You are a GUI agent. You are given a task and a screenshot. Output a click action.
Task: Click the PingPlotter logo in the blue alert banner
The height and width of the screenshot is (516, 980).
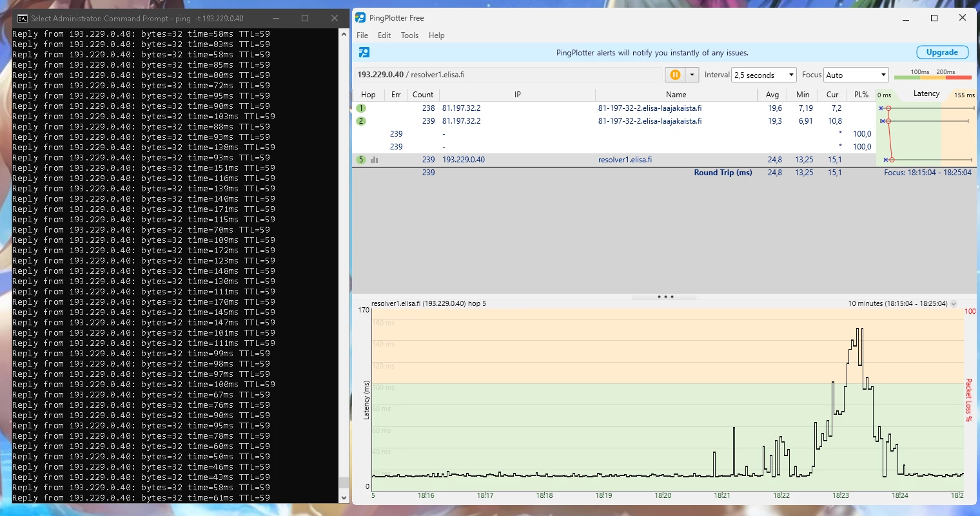(x=364, y=52)
